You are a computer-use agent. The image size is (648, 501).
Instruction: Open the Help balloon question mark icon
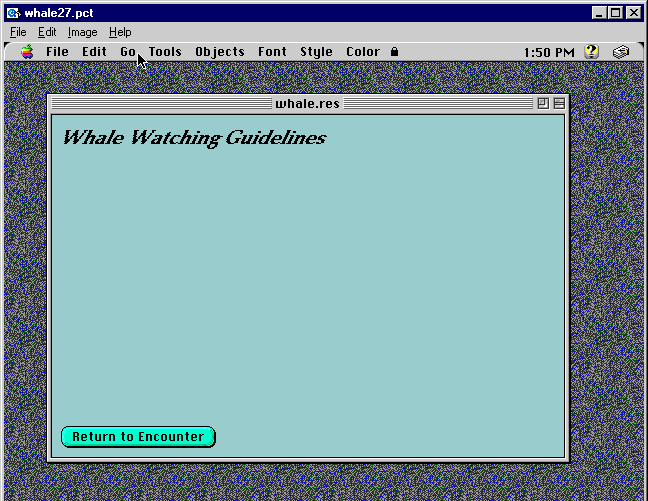point(591,52)
